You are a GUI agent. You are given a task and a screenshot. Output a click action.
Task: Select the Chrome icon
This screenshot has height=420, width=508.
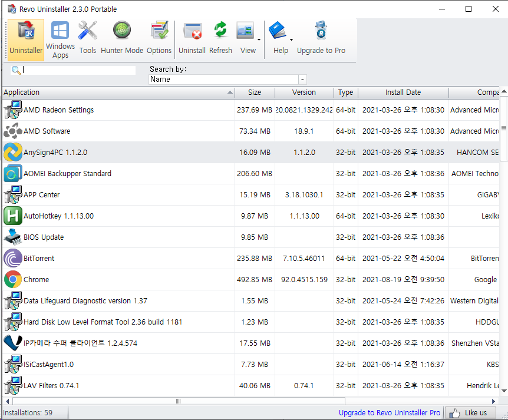pyautogui.click(x=13, y=279)
